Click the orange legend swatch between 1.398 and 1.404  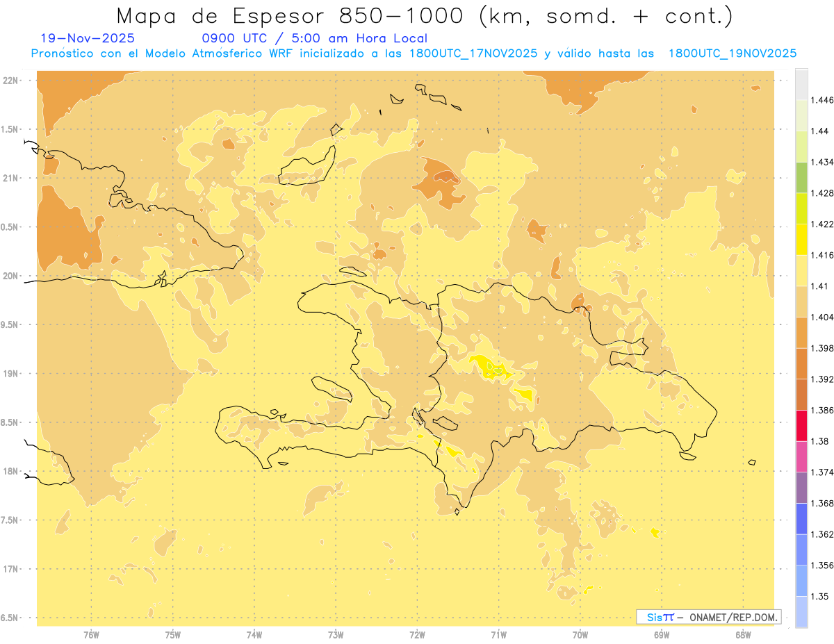point(801,332)
